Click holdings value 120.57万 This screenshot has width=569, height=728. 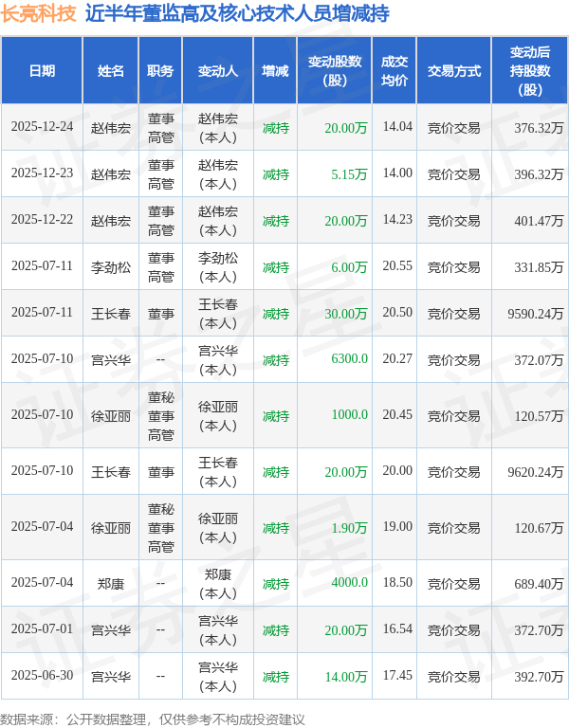(539, 416)
